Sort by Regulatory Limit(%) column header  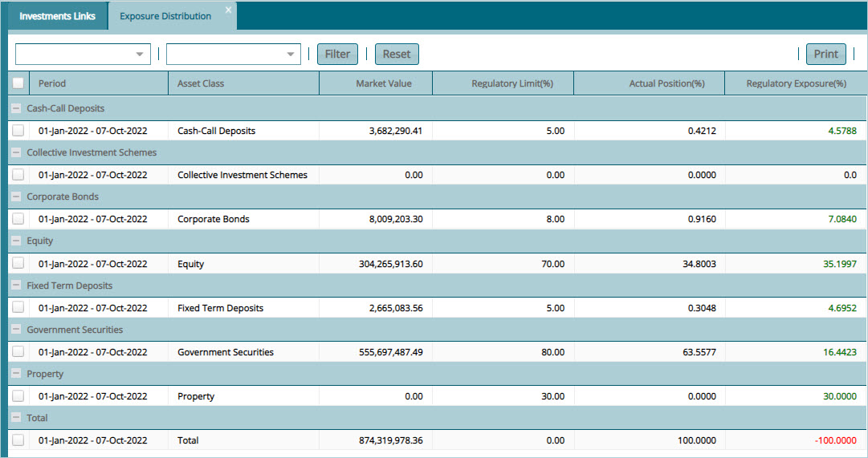click(503, 83)
